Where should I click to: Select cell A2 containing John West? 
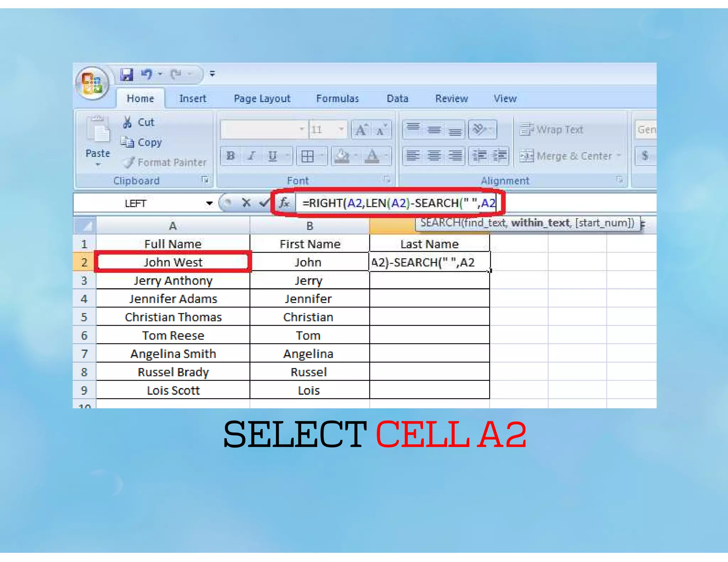173,262
